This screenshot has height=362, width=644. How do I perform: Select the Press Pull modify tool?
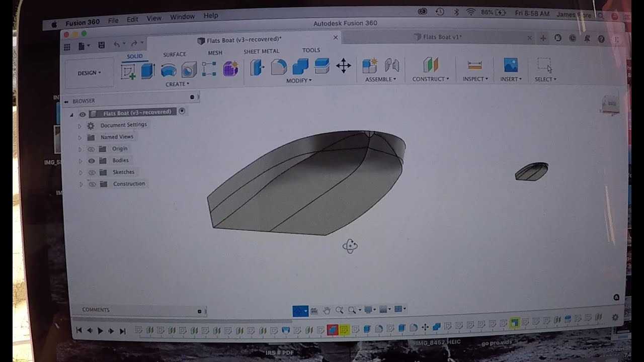[257, 67]
